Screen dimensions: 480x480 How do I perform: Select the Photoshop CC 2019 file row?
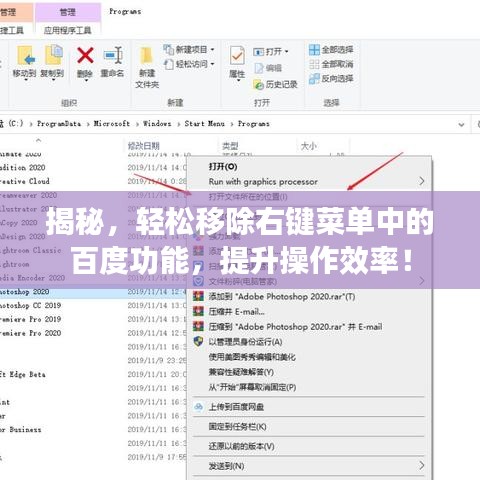pos(93,305)
